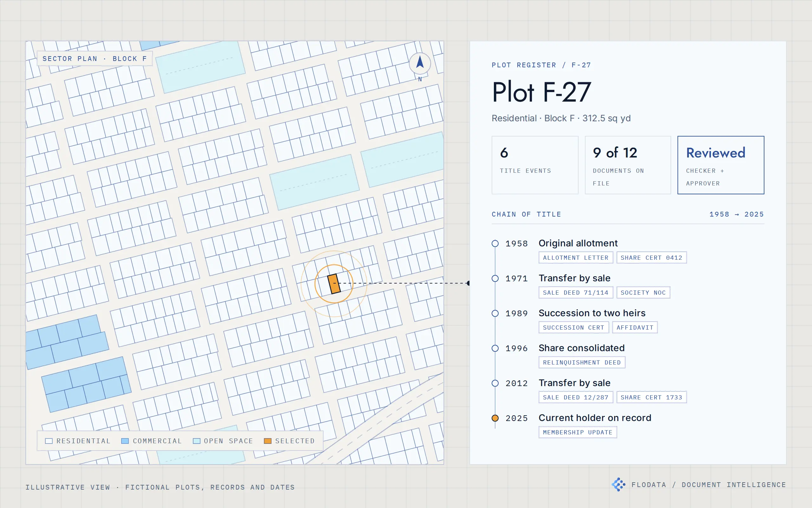812x508 pixels.
Task: Click the Illustrative View footer note
Action: pyautogui.click(x=160, y=487)
